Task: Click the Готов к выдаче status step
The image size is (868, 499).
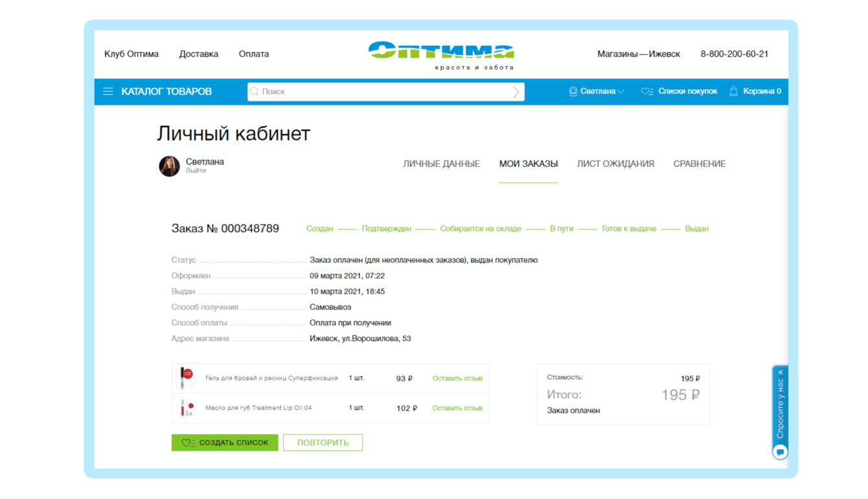Action: pos(629,228)
